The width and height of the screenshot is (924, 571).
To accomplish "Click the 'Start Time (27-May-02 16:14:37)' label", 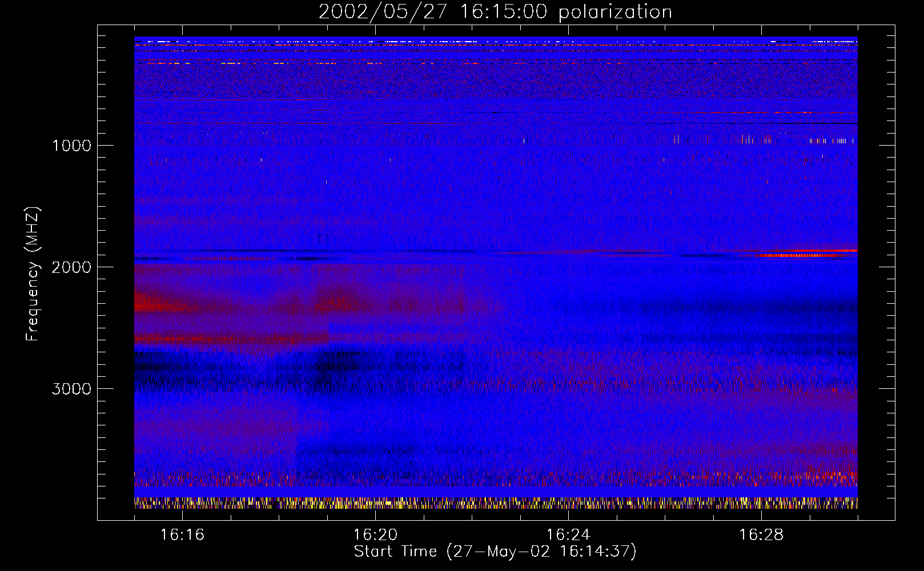I will tap(495, 552).
